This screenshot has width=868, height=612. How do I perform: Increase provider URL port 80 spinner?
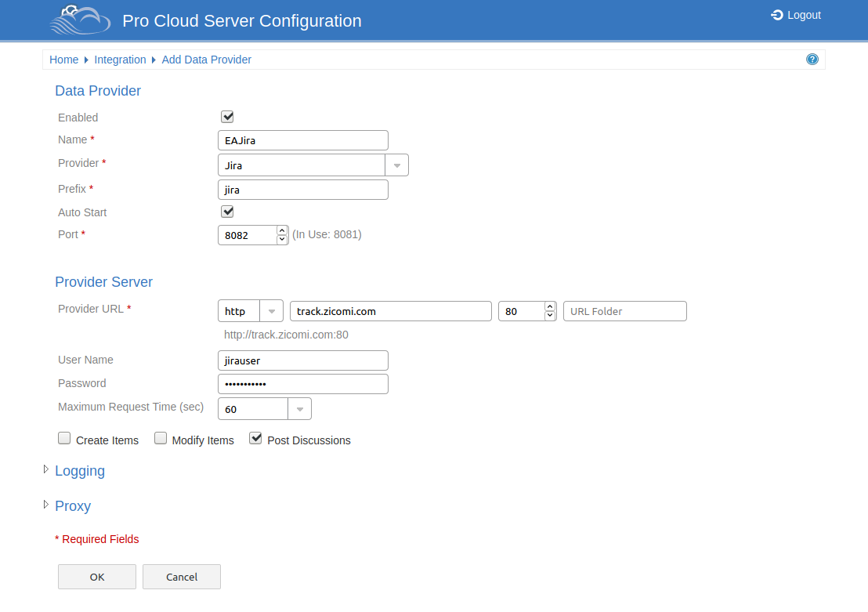(x=550, y=306)
